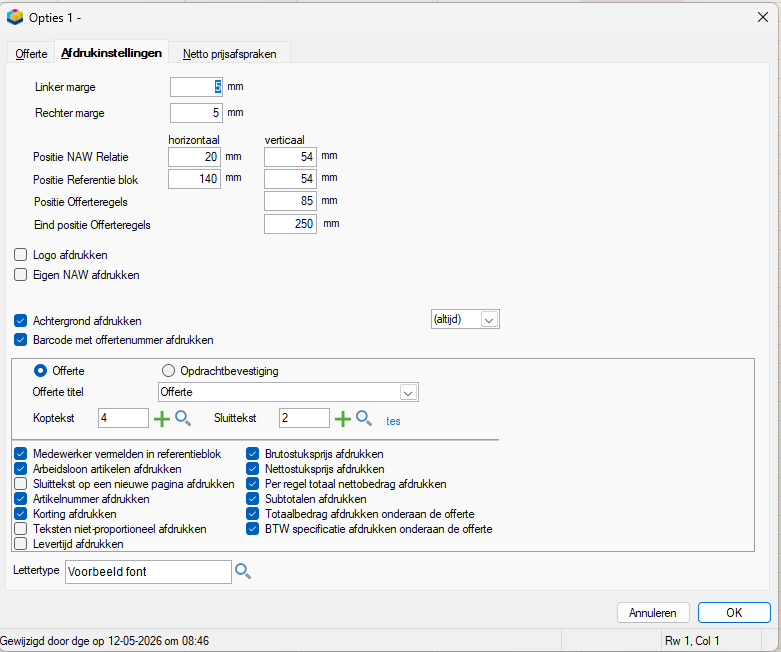
Task: Open the Netto prijsafspraken tab
Action: tap(230, 54)
